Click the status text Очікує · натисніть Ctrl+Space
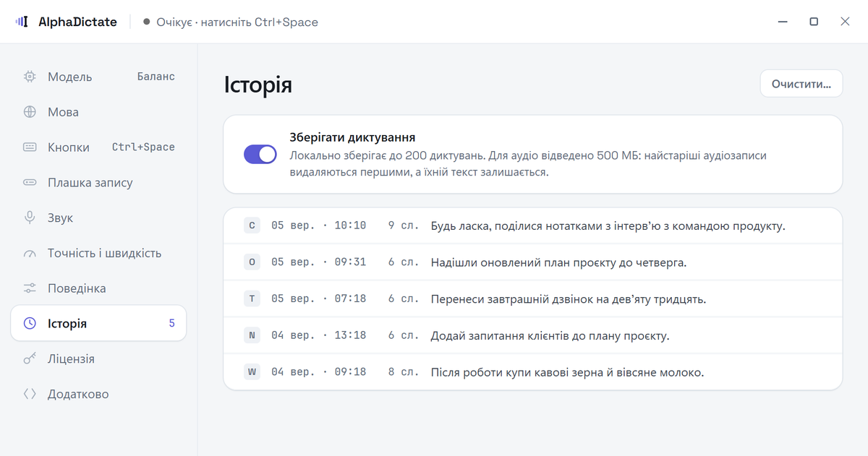Screen dimensions: 868x456 237,22
